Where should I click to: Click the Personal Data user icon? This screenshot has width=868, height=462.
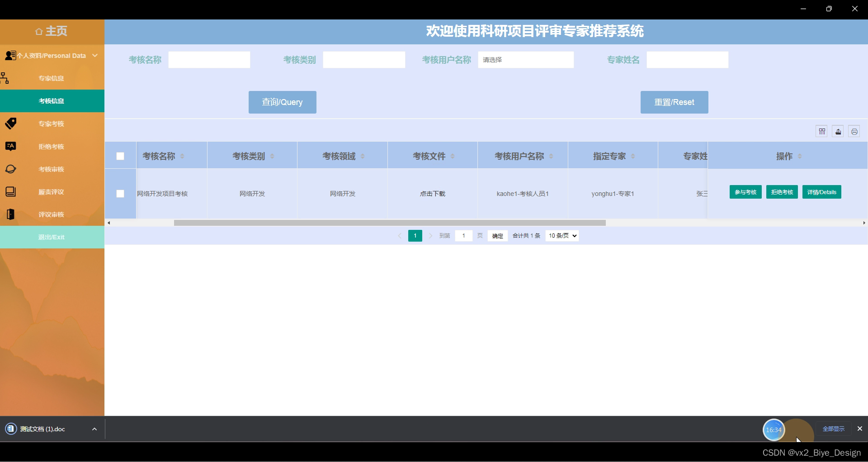10,56
